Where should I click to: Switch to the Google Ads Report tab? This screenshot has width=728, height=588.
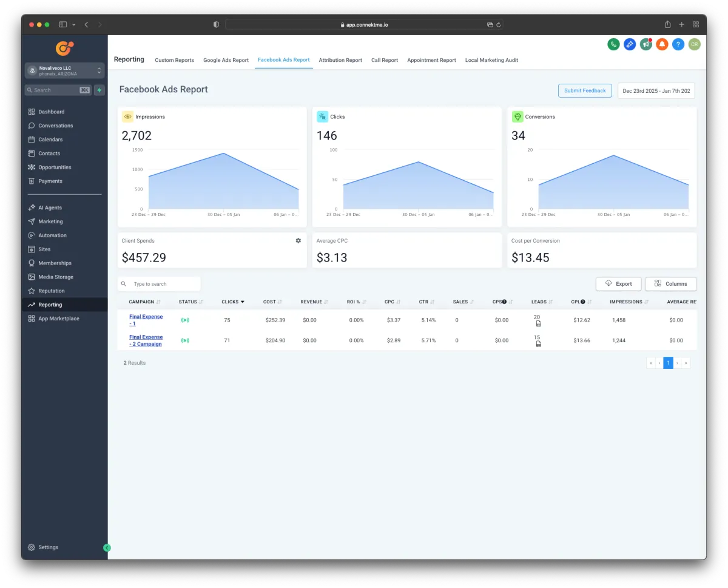pyautogui.click(x=226, y=60)
